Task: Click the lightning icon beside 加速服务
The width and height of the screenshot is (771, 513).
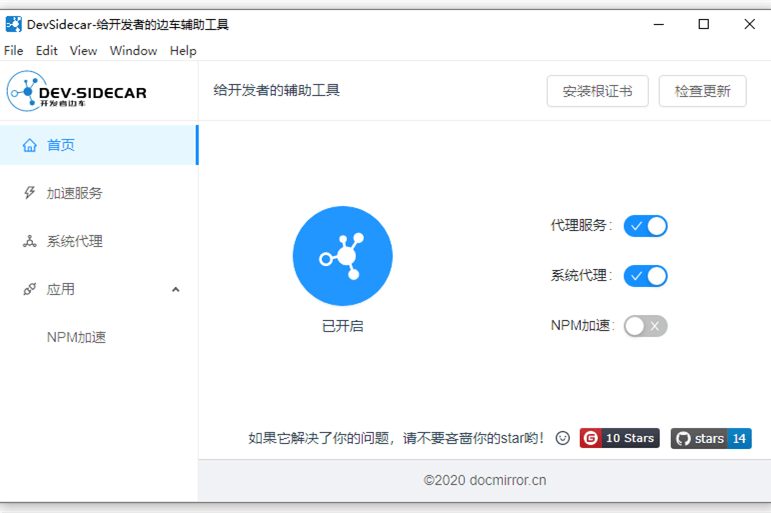Action: tap(30, 193)
